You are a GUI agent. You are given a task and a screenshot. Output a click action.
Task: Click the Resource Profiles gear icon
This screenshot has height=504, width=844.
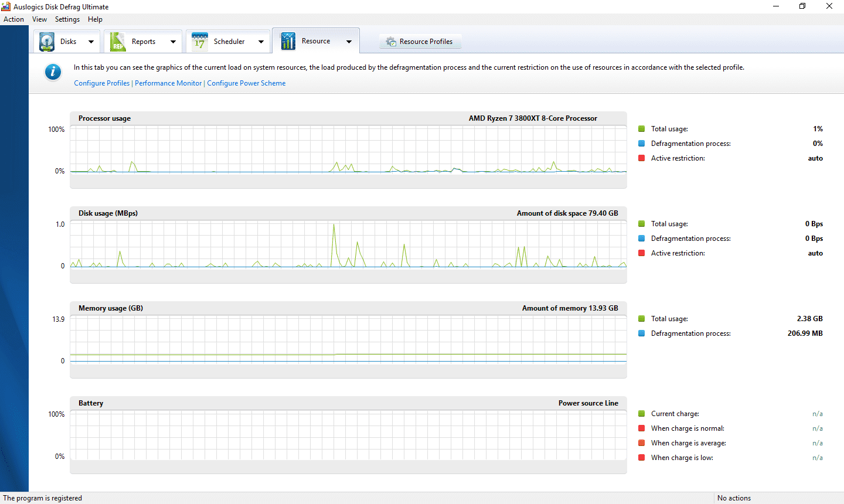(x=391, y=42)
